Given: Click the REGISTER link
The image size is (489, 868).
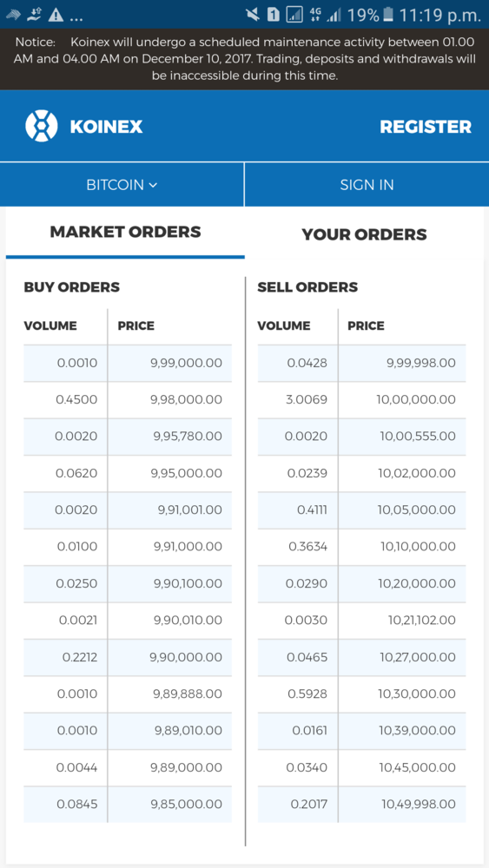Looking at the screenshot, I should point(426,127).
